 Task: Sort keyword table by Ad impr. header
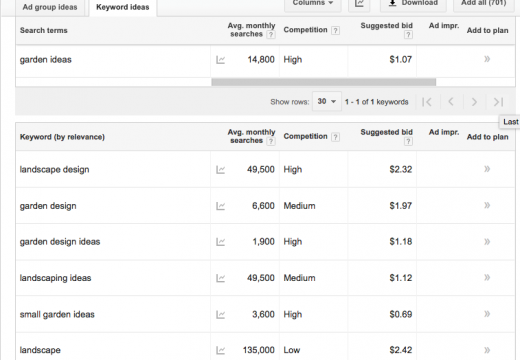(444, 132)
